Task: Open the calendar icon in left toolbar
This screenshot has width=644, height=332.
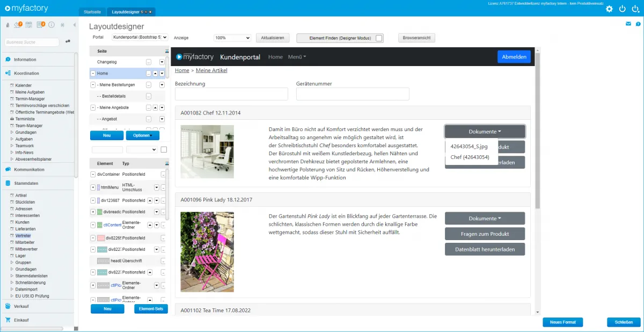Action: point(29,25)
